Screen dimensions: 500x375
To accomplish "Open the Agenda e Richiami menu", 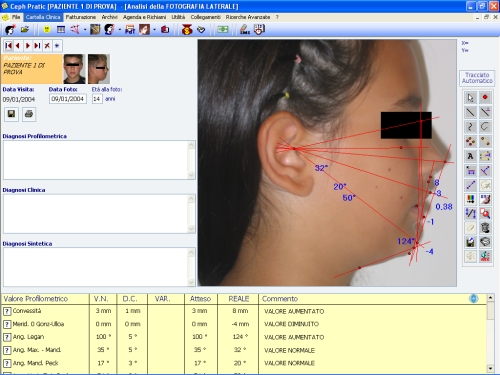I will 144,17.
